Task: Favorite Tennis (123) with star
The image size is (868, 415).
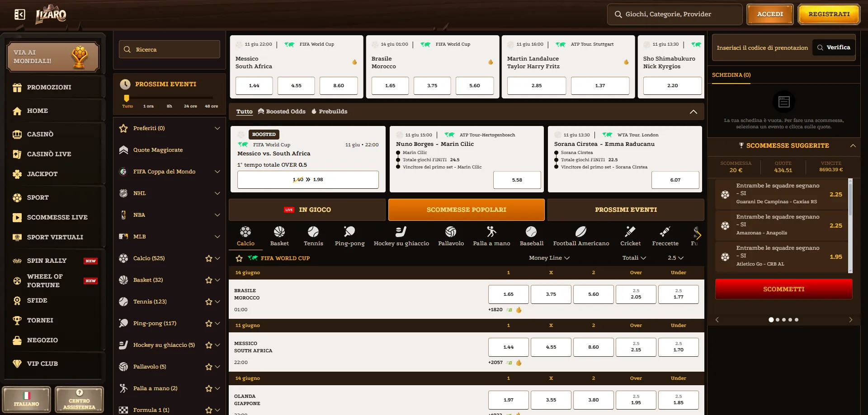Action: [208, 302]
